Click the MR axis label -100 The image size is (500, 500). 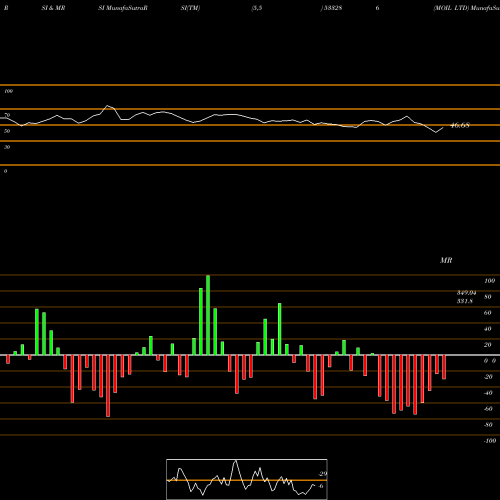(490, 441)
